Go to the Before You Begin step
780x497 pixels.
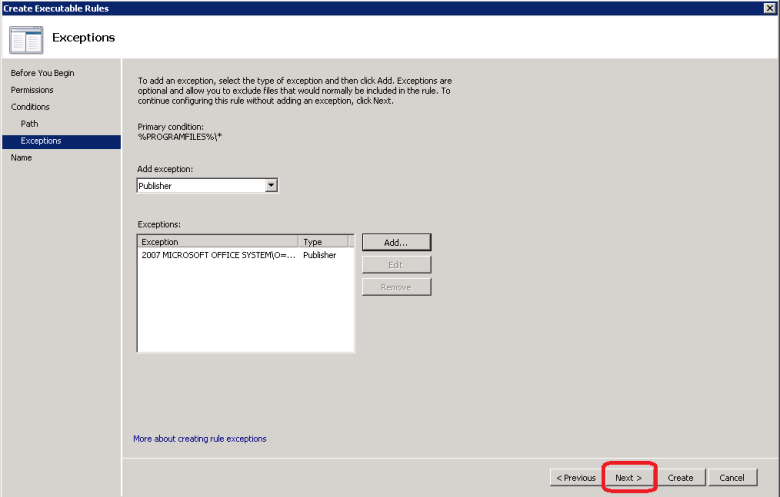42,73
